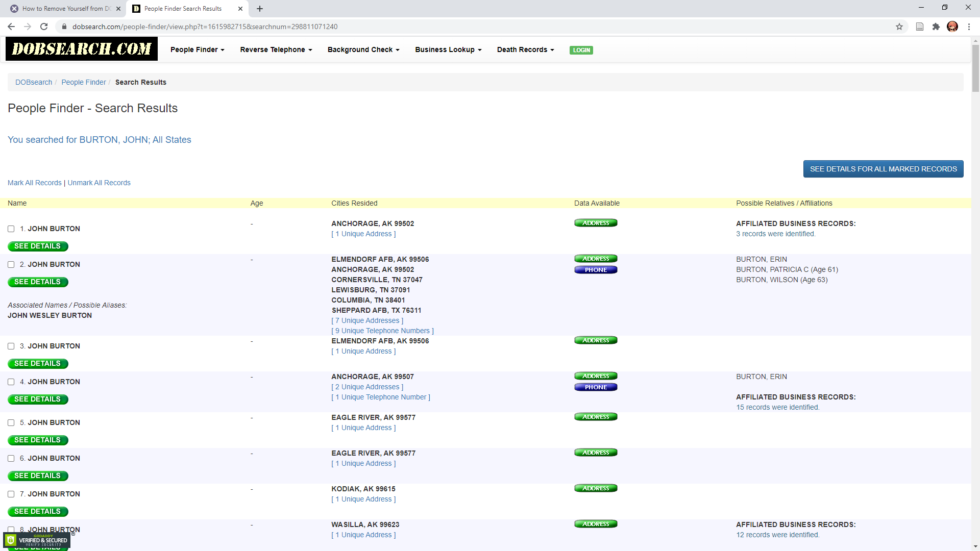Open the Chrome three-dot menu

pos(969,27)
